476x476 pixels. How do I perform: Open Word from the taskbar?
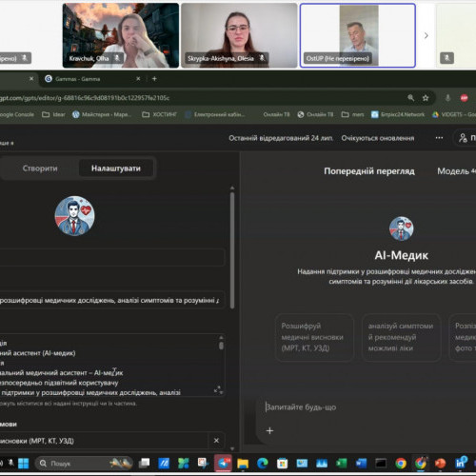coord(361,464)
